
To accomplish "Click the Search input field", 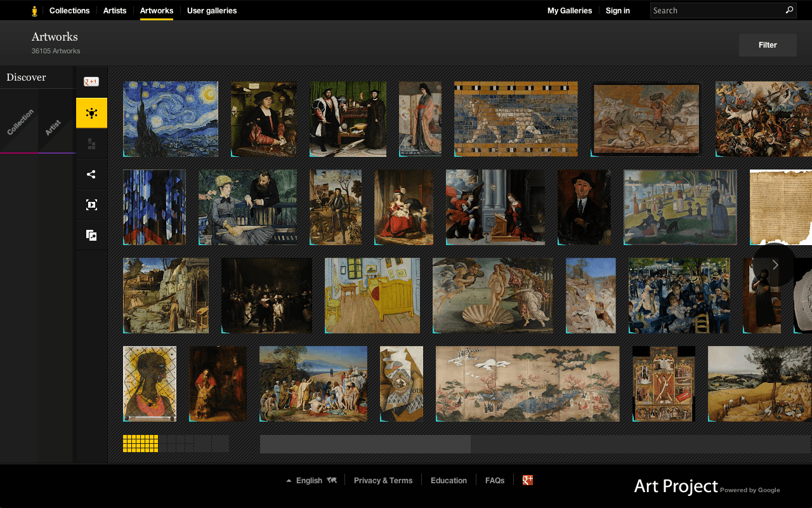I will [717, 10].
